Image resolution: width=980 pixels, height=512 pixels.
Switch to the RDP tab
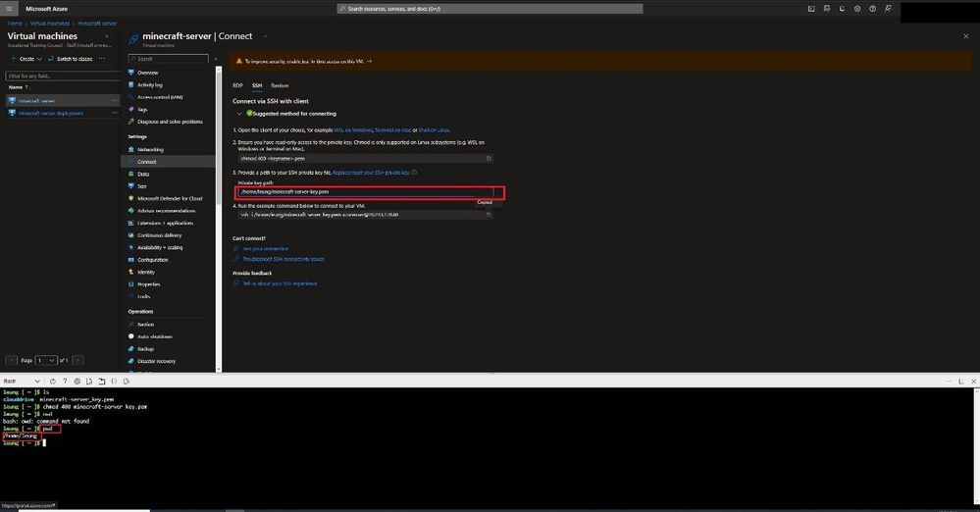click(x=237, y=85)
